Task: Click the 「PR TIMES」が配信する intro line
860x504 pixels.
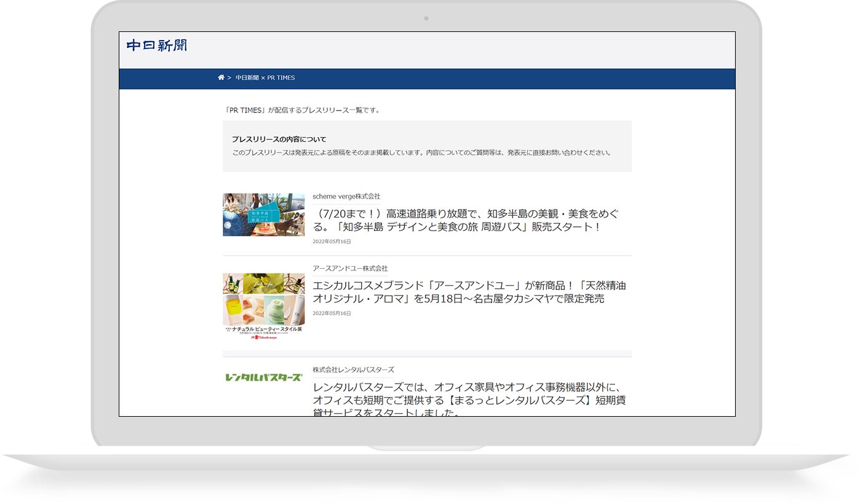Action: tap(303, 111)
